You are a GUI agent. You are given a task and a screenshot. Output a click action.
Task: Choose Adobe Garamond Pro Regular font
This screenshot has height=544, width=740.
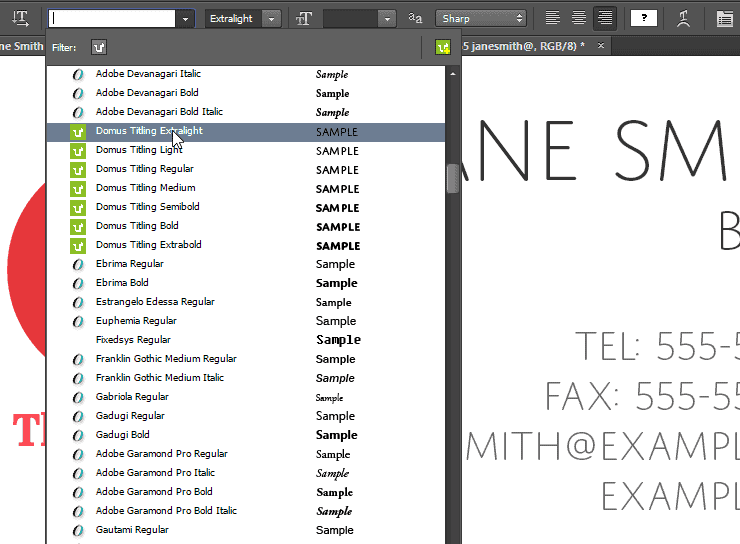245,454
